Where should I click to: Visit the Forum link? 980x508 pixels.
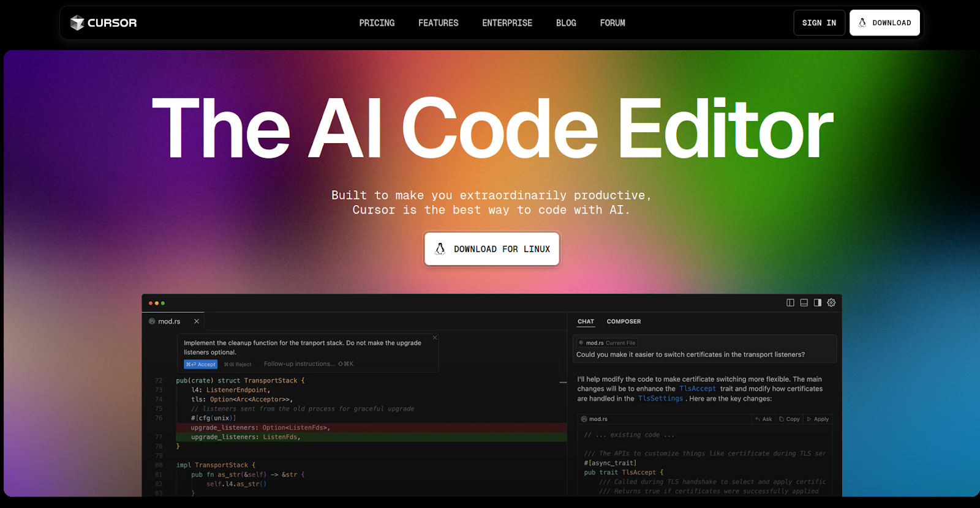(x=612, y=23)
